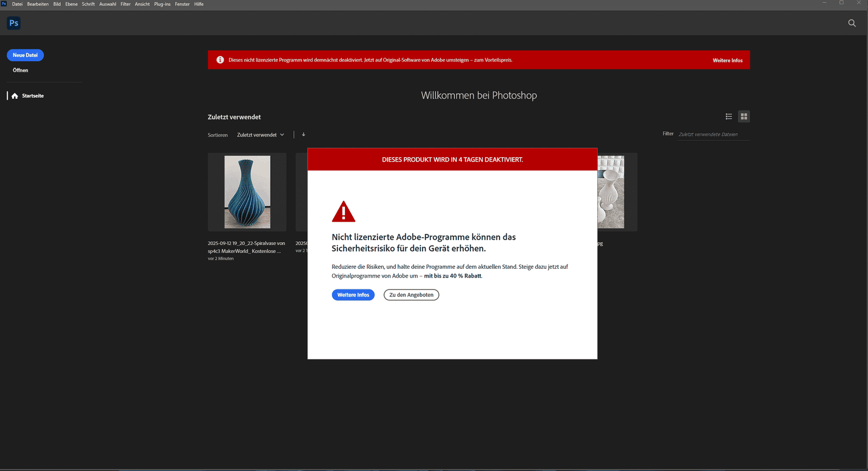The width and height of the screenshot is (868, 471).
Task: Click the 'mit bis zu 40 % Rabatt' text
Action: pos(452,276)
